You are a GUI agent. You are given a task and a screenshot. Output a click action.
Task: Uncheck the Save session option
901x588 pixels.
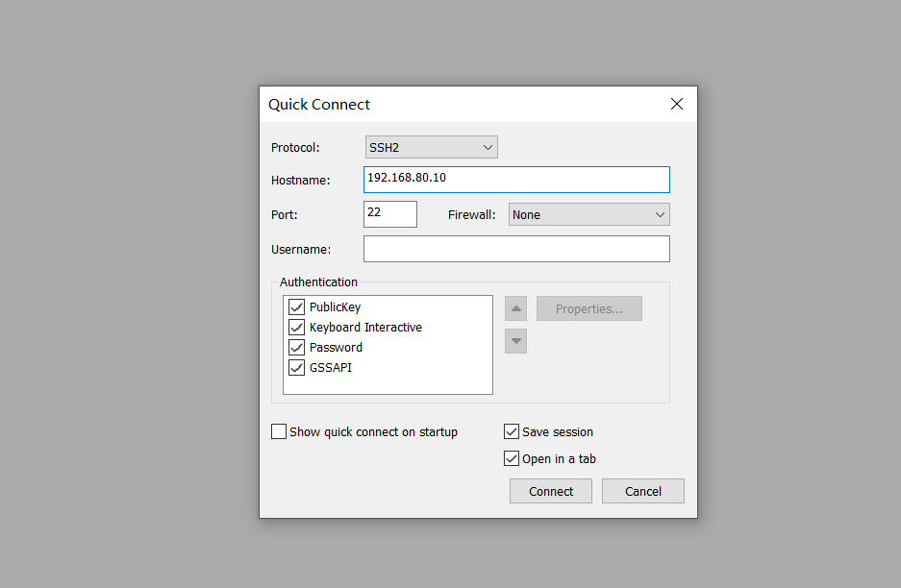pyautogui.click(x=512, y=432)
